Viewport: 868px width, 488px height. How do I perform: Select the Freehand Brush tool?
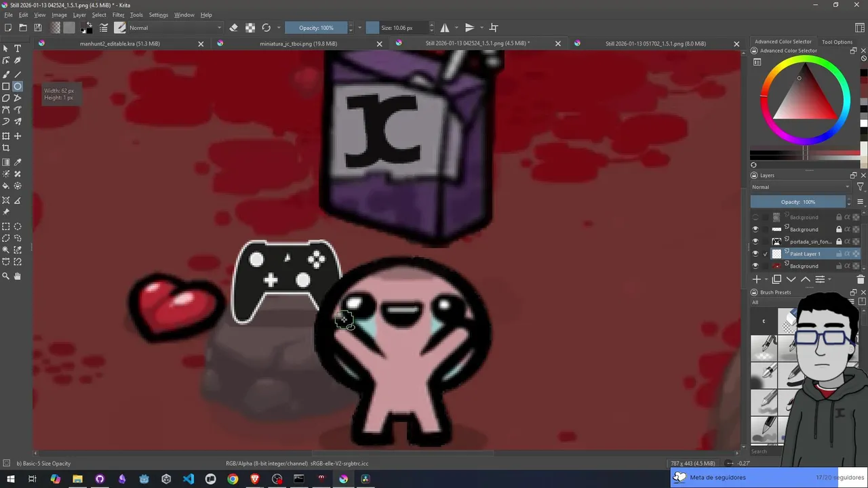[6, 75]
